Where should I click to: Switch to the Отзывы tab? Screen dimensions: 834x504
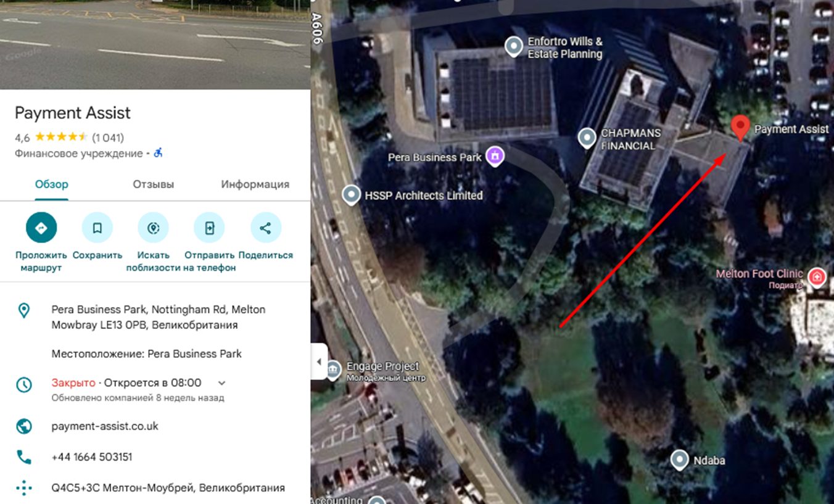(x=154, y=184)
